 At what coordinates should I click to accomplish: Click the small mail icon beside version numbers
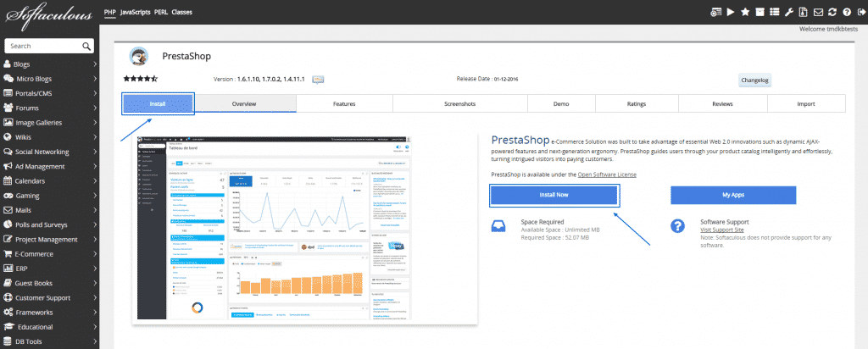318,80
